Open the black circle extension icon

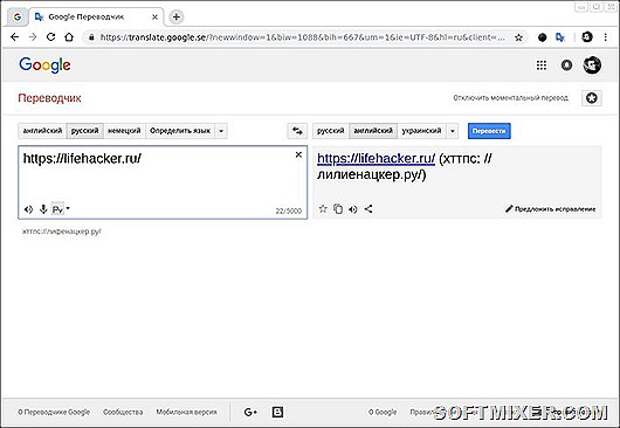(542, 38)
